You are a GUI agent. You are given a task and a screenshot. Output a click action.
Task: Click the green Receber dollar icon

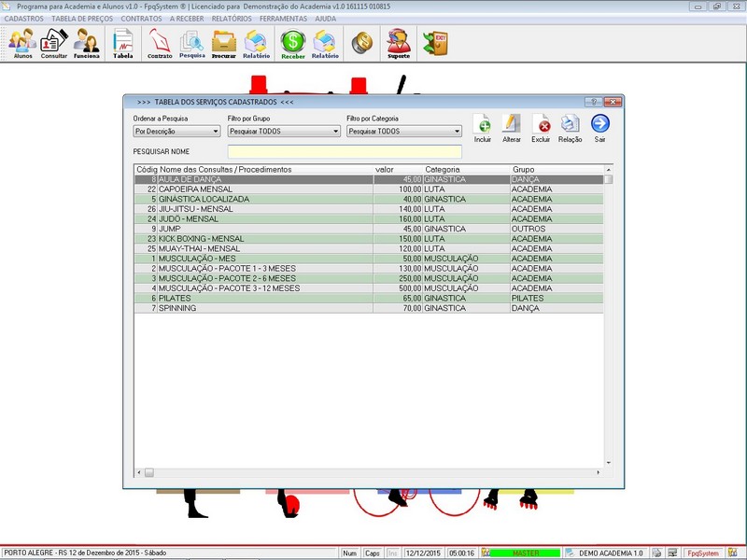point(293,43)
